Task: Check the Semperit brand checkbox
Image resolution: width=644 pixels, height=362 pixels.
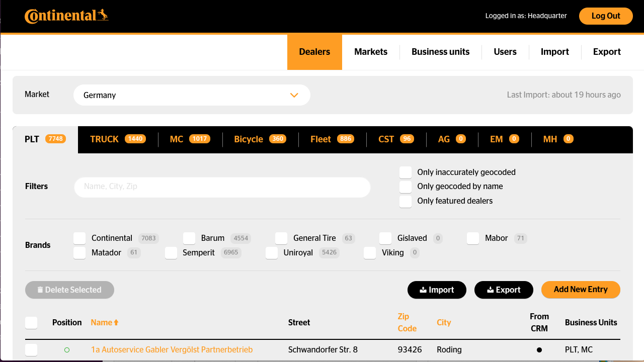Action: tap(171, 253)
